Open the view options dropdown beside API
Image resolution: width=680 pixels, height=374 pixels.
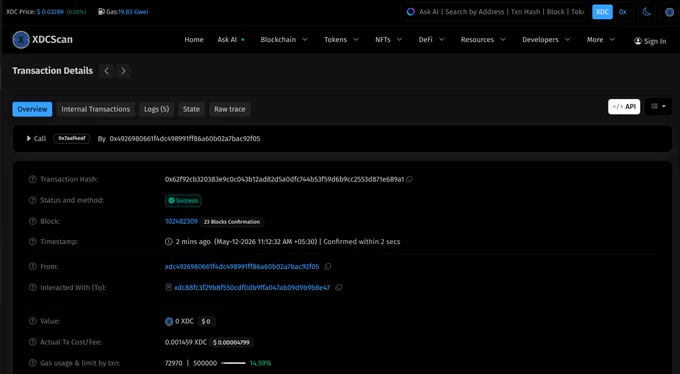658,106
